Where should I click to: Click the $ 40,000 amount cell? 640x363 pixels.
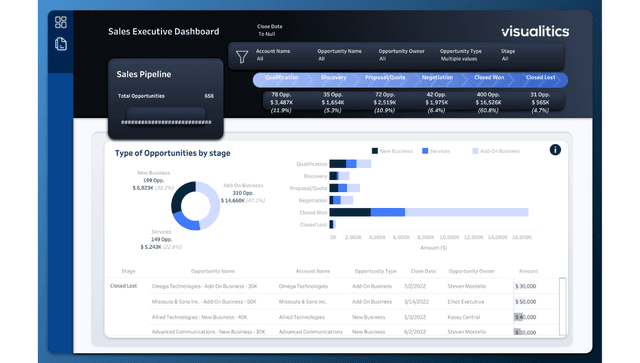tap(526, 317)
